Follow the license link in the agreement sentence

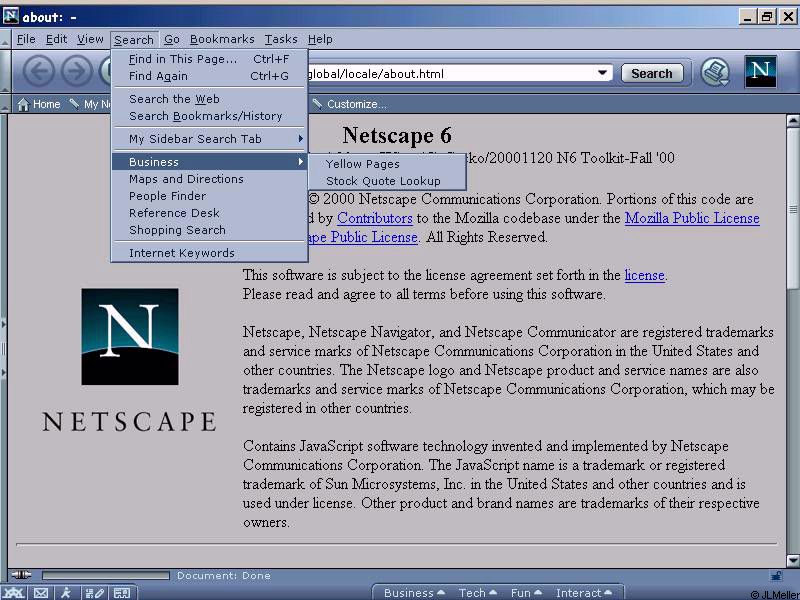(644, 276)
